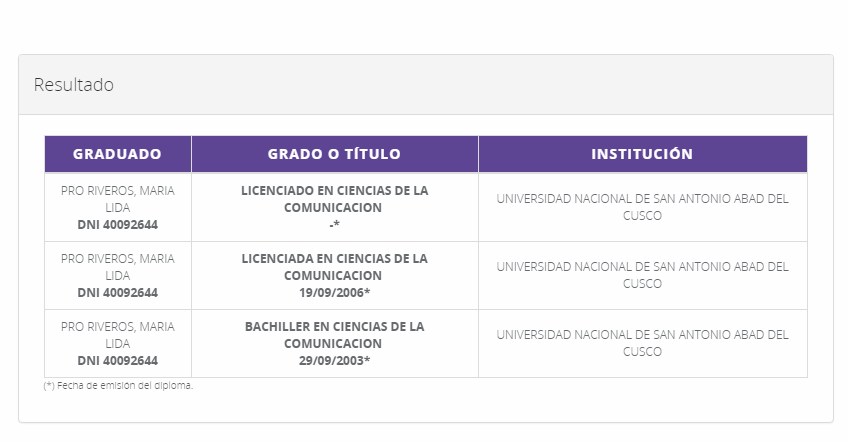Viewport: 848px width, 442px height.
Task: Select the DNI number in the Bachiller row
Action: [117, 361]
